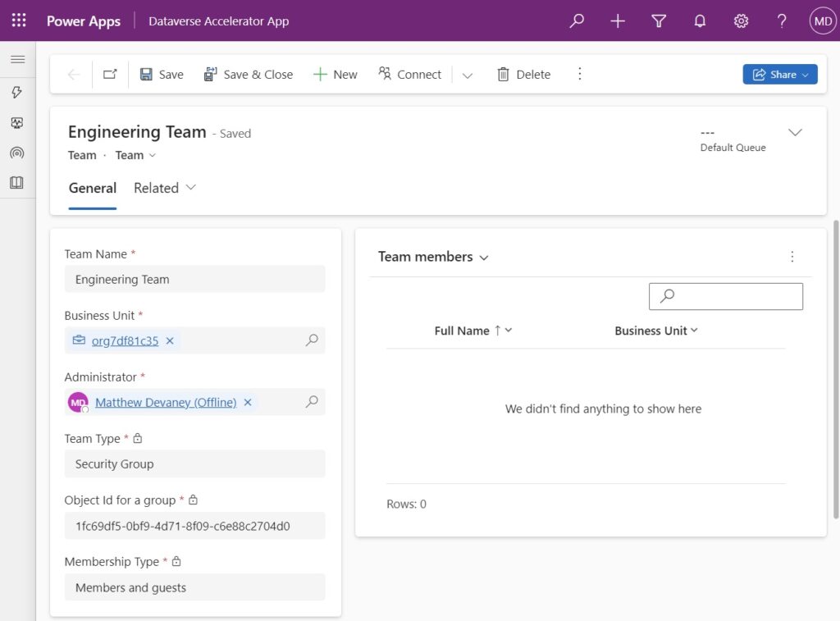Open the settings gear
The width and height of the screenshot is (840, 621).
(x=741, y=21)
